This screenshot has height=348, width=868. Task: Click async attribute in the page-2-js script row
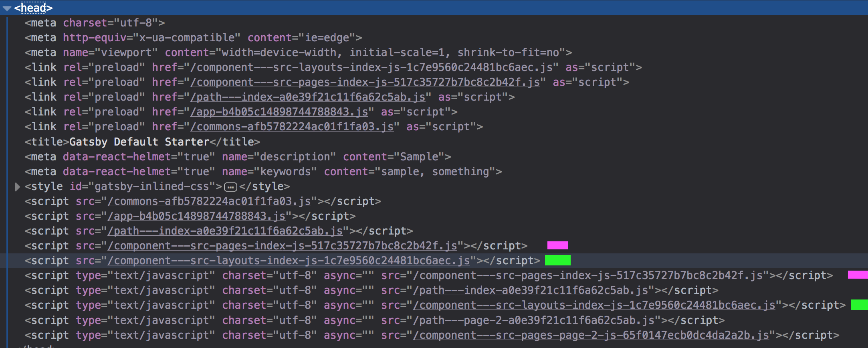pyautogui.click(x=349, y=335)
